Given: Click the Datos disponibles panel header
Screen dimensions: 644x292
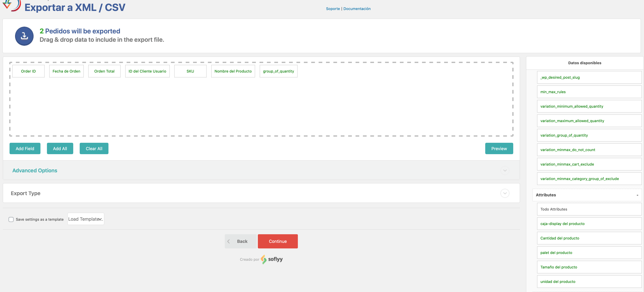Looking at the screenshot, I should (584, 63).
